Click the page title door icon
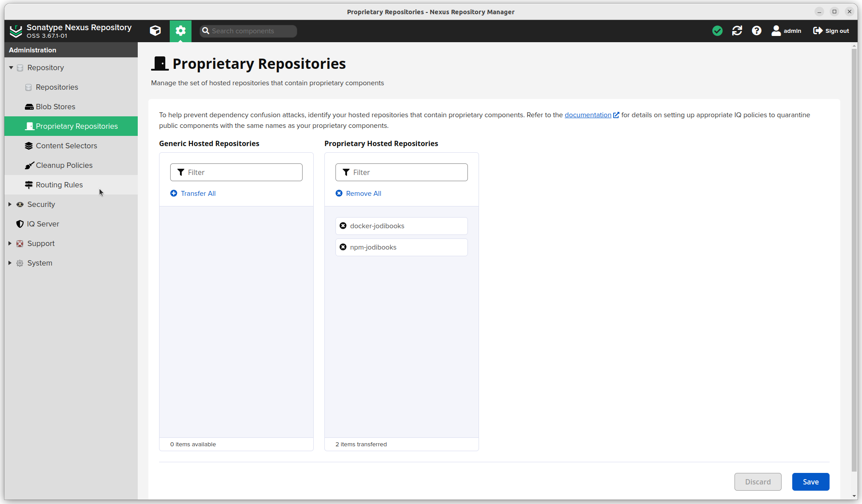 pyautogui.click(x=160, y=63)
